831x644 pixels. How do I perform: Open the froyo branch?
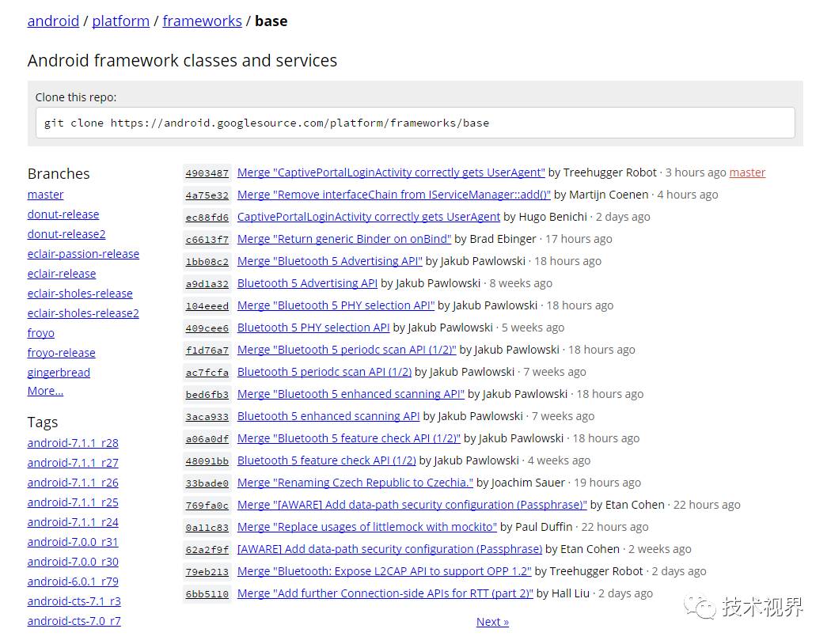coord(41,333)
